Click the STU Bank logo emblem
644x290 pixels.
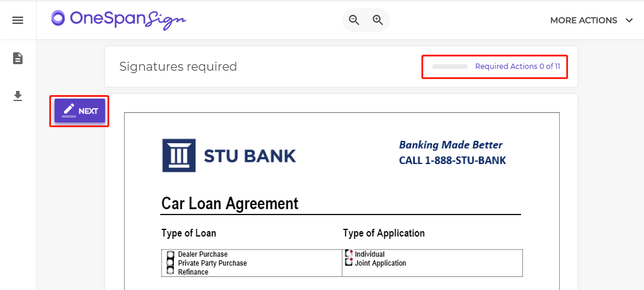[x=179, y=156]
